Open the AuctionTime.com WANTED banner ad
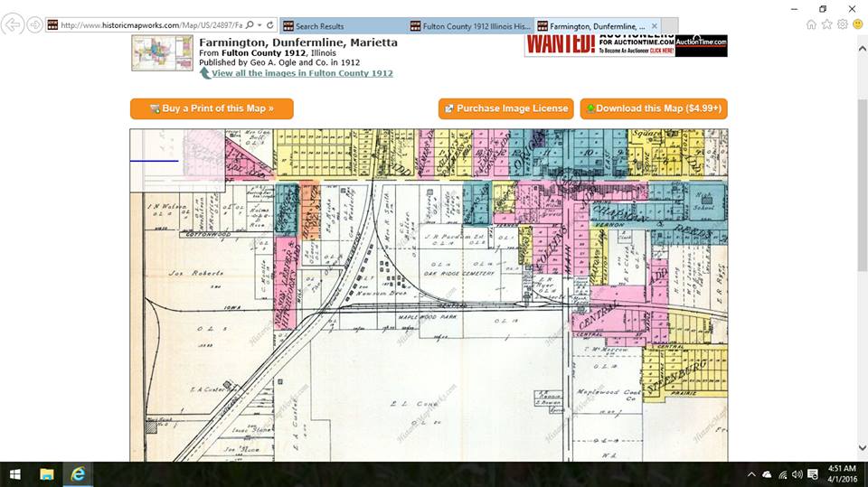 tap(626, 45)
